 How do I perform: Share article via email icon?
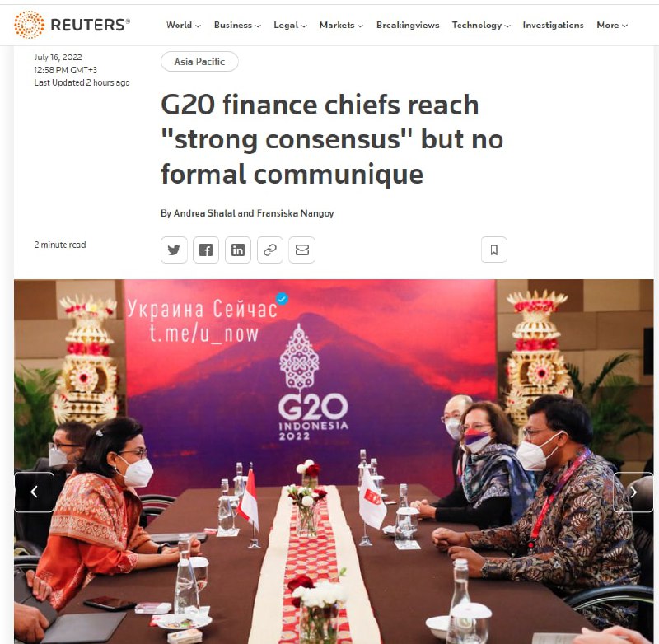pos(301,250)
